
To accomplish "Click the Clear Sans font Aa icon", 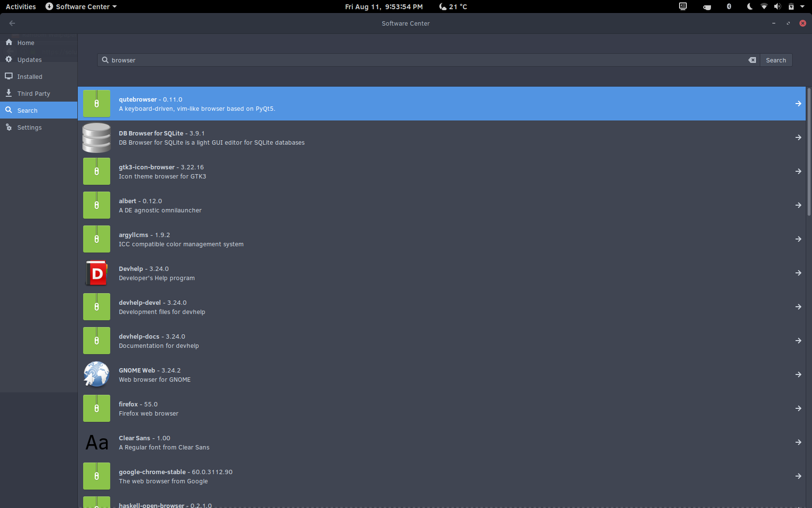I will pos(97,442).
